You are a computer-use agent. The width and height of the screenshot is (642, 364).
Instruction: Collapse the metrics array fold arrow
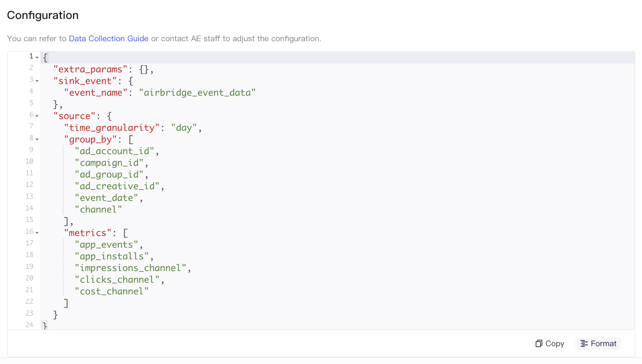click(x=37, y=233)
